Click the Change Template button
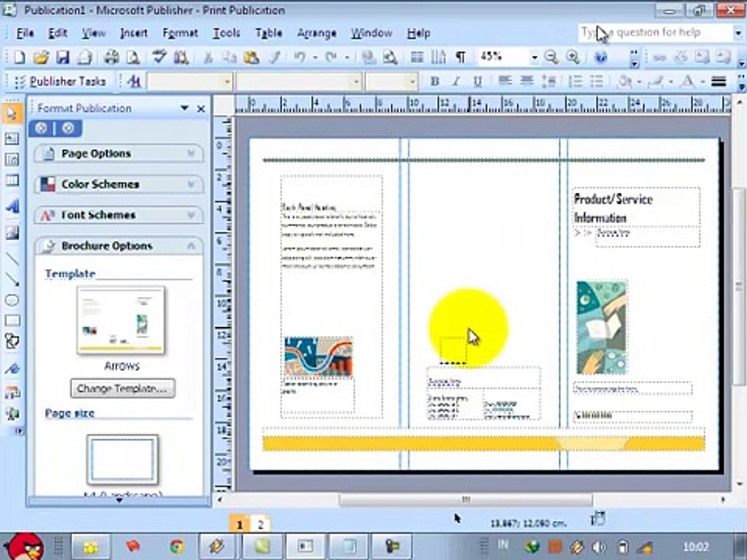Screen dimensions: 747x560 coord(122,388)
